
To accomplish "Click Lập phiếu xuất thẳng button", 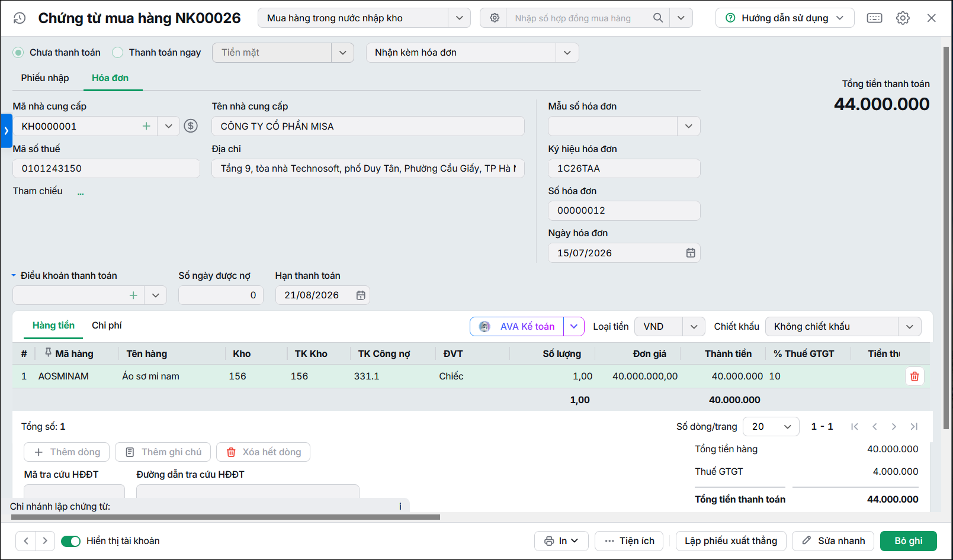I will 731,541.
